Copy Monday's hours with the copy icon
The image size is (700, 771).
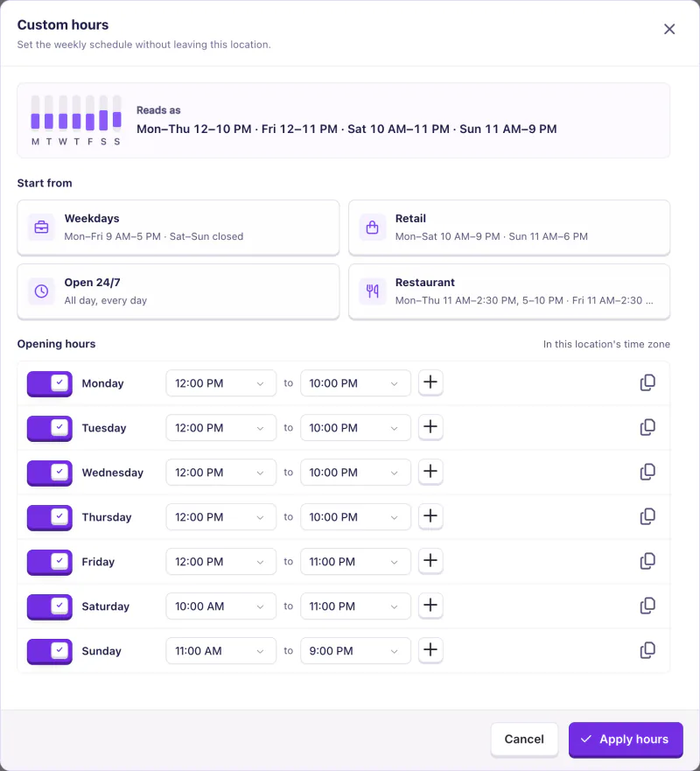click(x=647, y=382)
